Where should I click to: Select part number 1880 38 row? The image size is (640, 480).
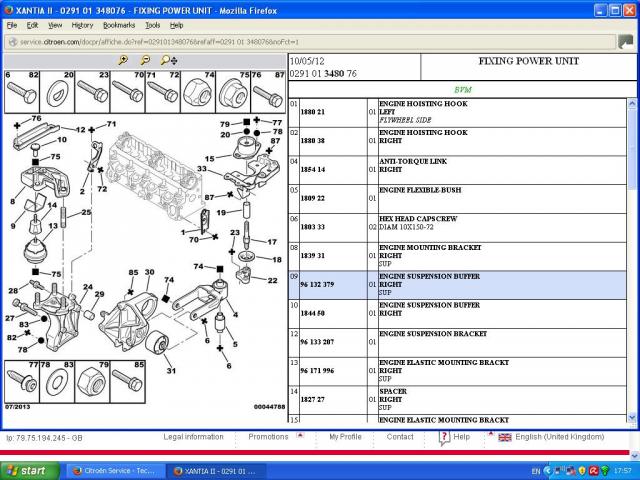tap(458, 142)
